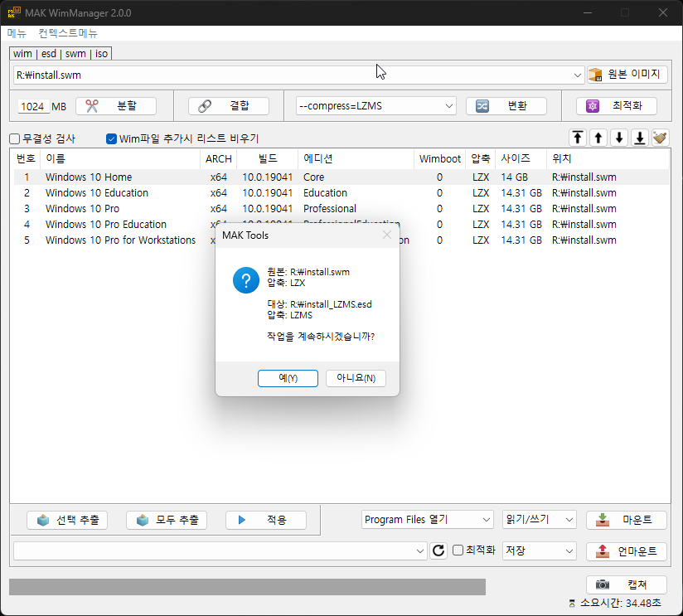Image resolution: width=683 pixels, height=616 pixels.
Task: Click the Professional edition cell
Action: [x=330, y=209]
